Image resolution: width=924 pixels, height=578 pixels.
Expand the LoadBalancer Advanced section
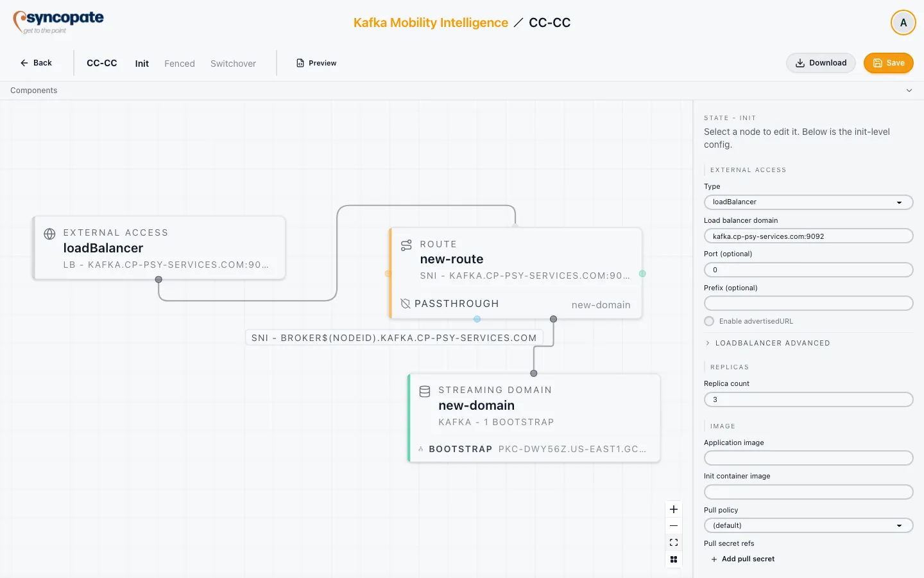(x=767, y=343)
